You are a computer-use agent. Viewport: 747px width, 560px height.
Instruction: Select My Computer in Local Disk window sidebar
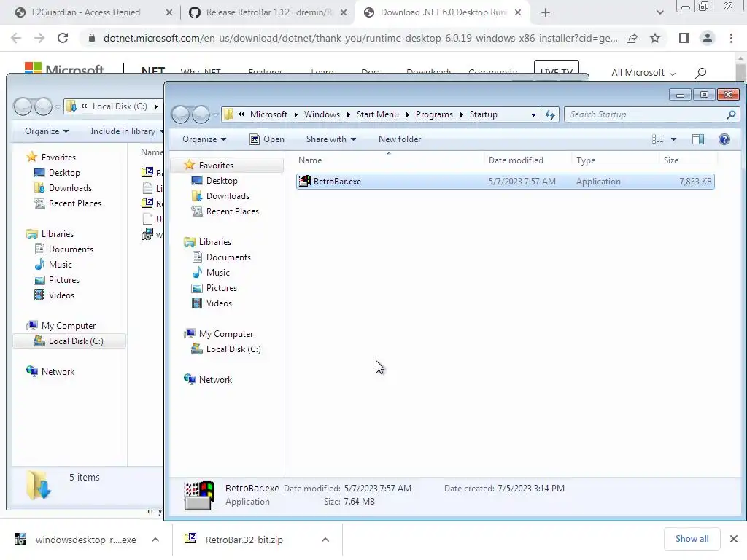pos(68,326)
